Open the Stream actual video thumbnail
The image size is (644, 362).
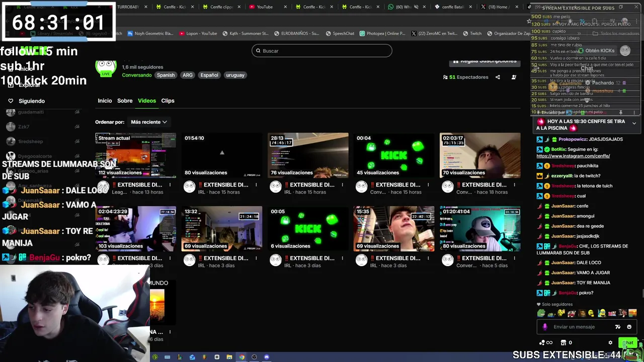coord(136,155)
